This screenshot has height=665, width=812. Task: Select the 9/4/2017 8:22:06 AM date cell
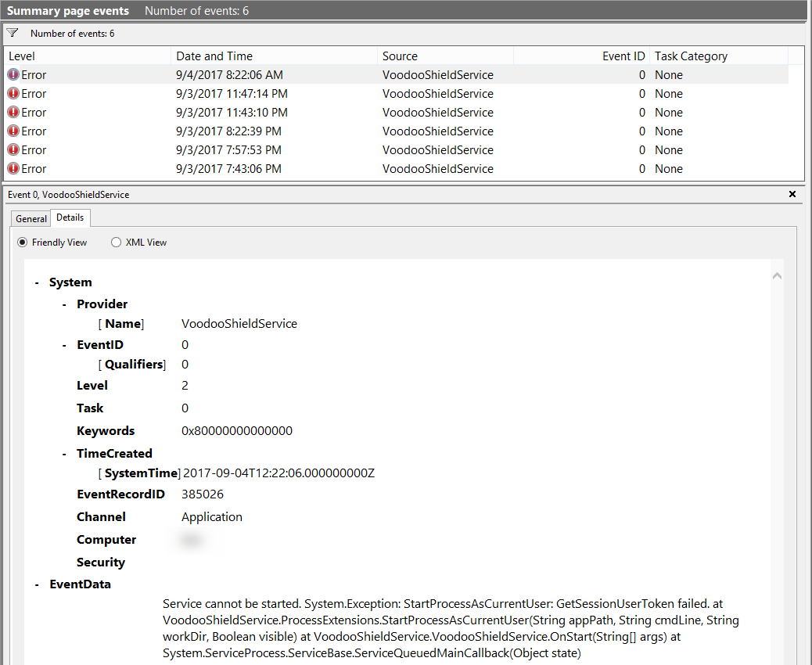[x=229, y=74]
